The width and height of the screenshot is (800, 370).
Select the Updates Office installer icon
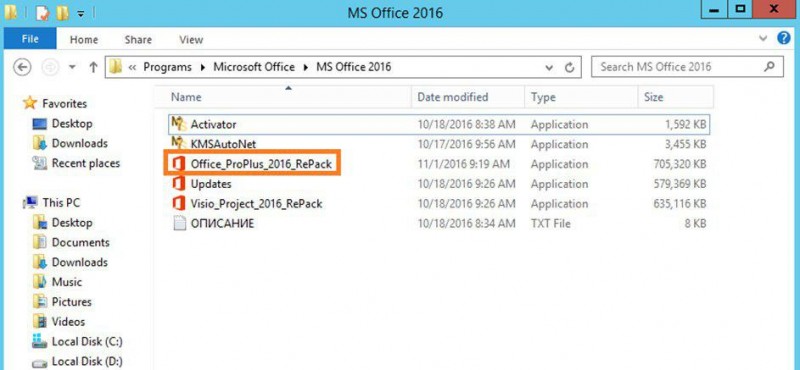pyautogui.click(x=179, y=184)
